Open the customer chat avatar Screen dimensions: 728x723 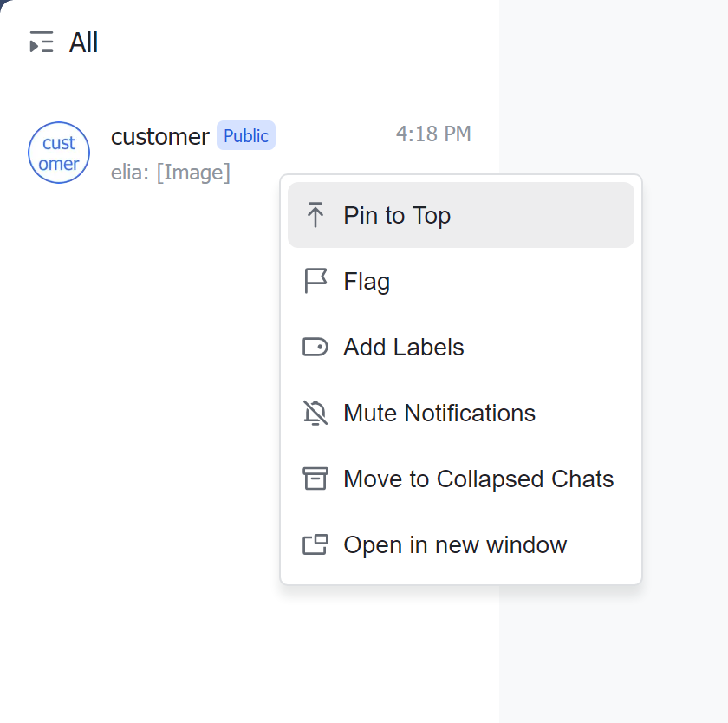pos(59,153)
